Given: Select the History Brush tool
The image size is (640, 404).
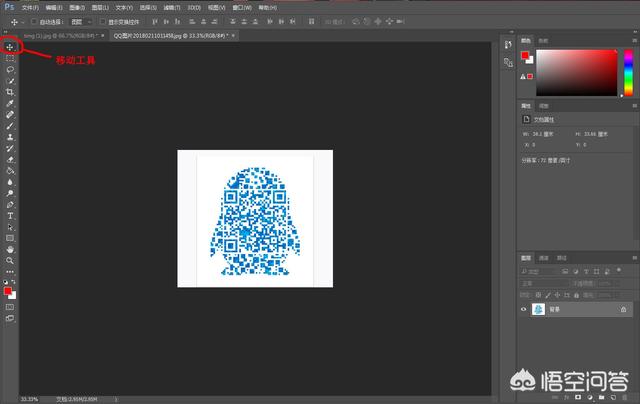Looking at the screenshot, I should click(x=10, y=149).
